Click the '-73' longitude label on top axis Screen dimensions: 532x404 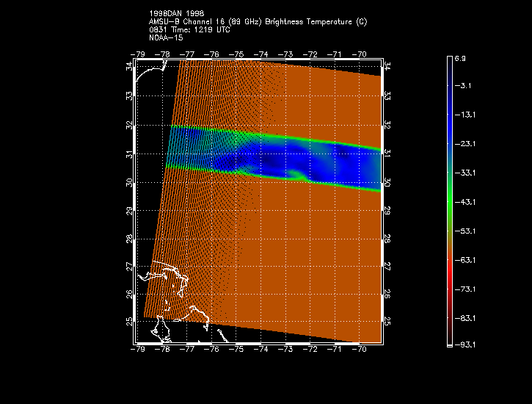285,54
